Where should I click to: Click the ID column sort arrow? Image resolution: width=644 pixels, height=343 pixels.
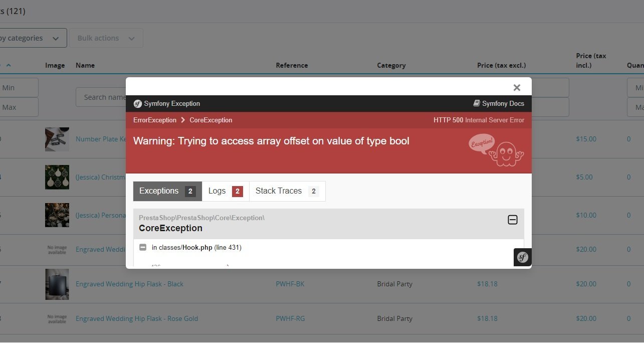[x=9, y=65]
